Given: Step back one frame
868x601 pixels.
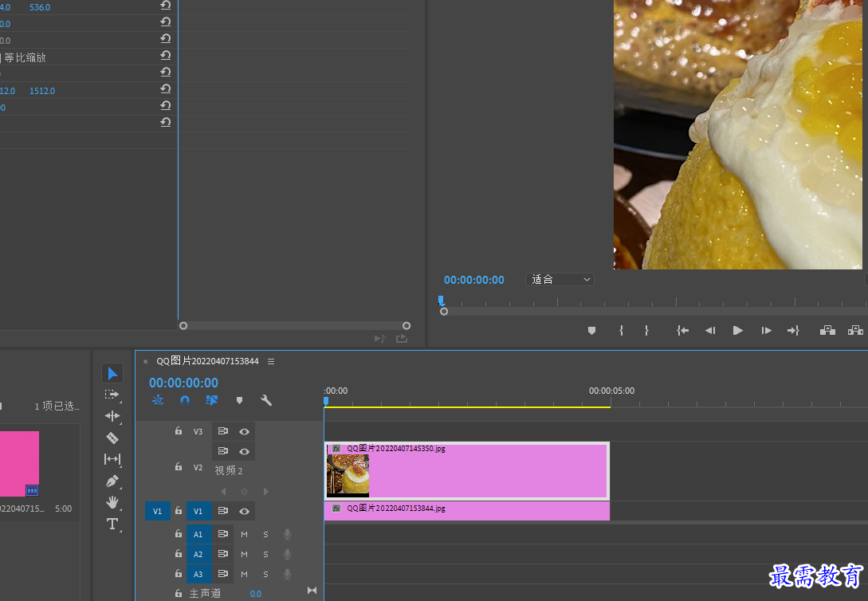Looking at the screenshot, I should pos(710,330).
